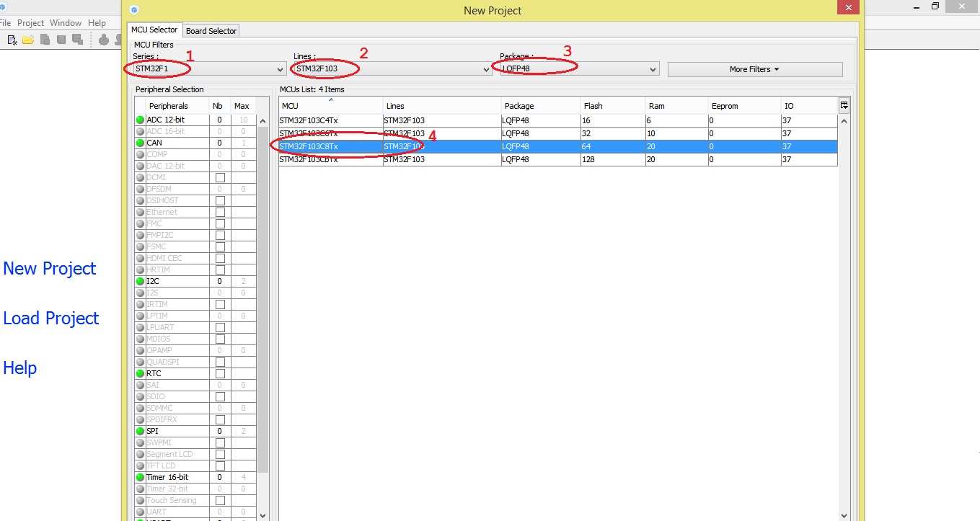Open the Project menu
Viewport: 980px width, 521px height.
(30, 23)
